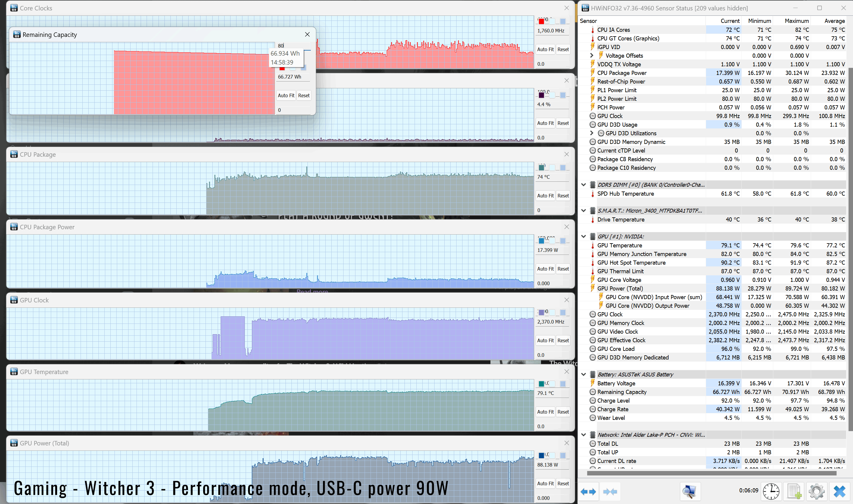Screen dimensions: 853x504
Task: Click the expand-columns blue arrows icon in HWiNFO
Action: (x=588, y=492)
